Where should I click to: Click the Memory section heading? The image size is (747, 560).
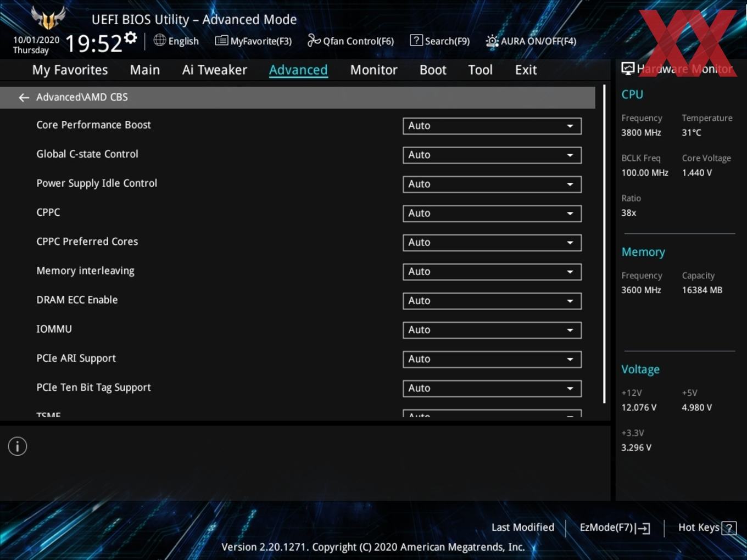[x=643, y=252]
